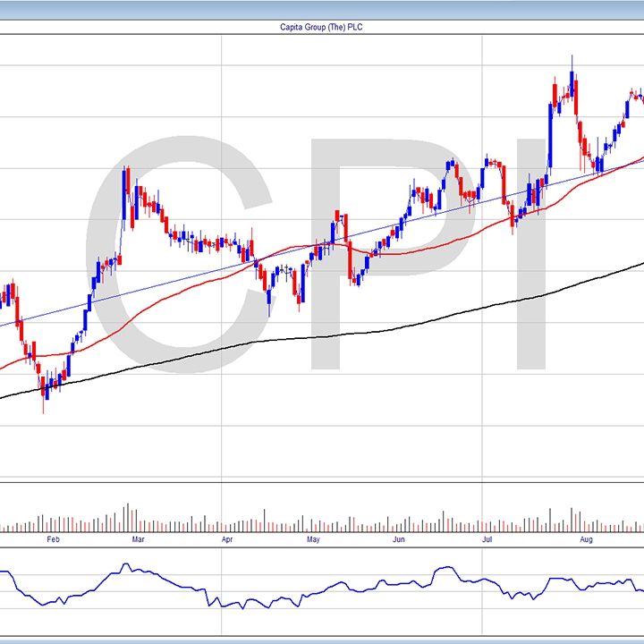
Task: Click the tallest volume bar near March
Action: 127,516
